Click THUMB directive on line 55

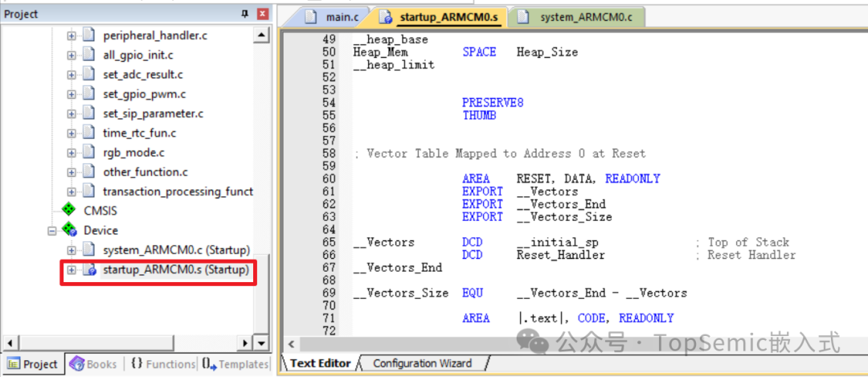[x=479, y=116]
